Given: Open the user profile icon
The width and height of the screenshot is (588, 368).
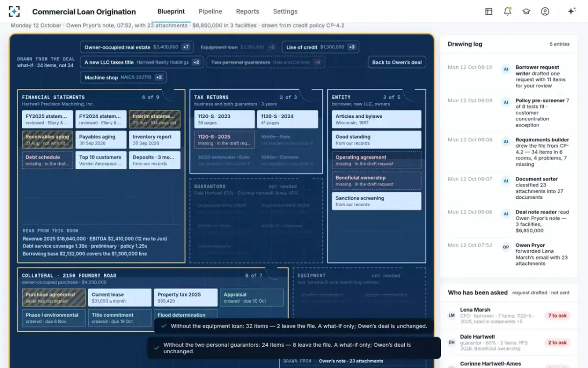Looking at the screenshot, I should [545, 11].
